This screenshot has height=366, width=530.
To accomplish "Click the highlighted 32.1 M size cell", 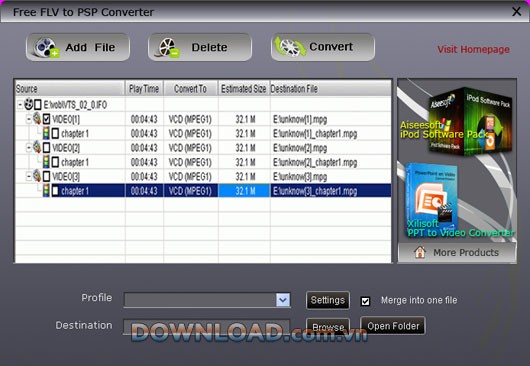I will [244, 191].
